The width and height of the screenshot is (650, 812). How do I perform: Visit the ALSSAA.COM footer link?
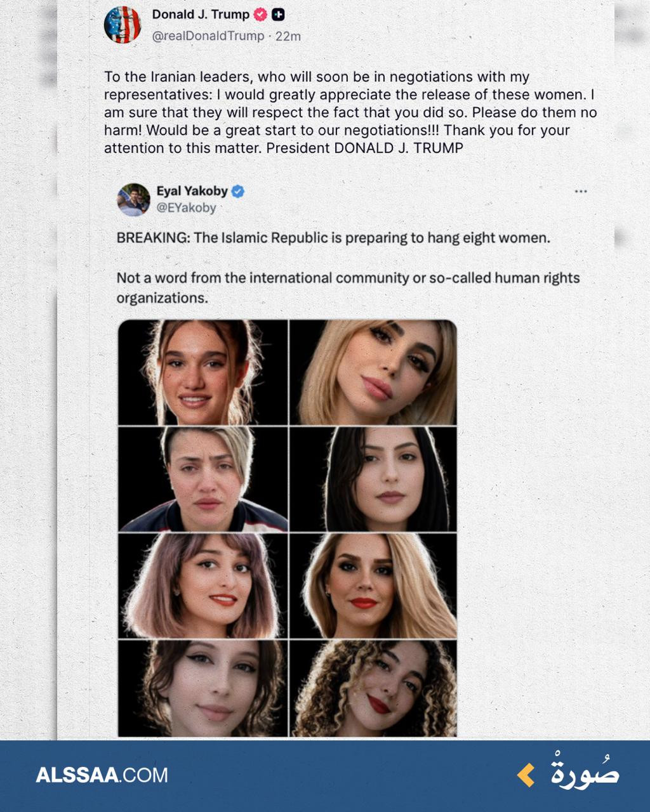[102, 775]
